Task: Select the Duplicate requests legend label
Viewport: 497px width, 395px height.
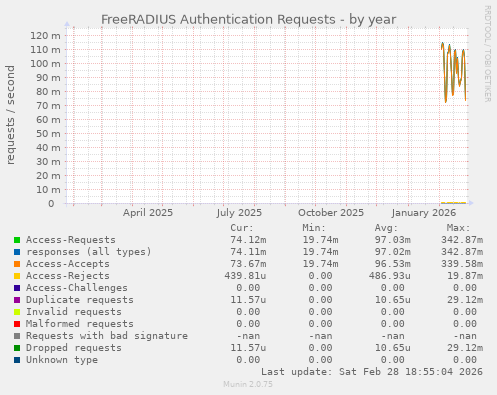Action: click(x=80, y=300)
